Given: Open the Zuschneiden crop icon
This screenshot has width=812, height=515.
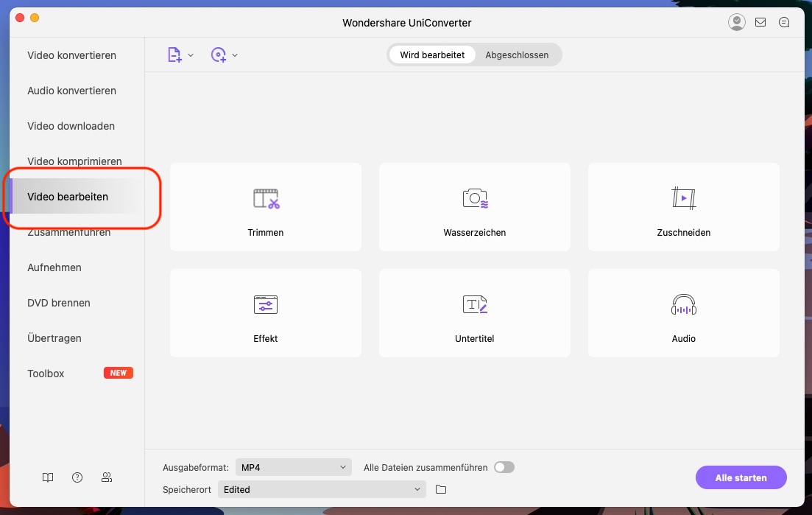Looking at the screenshot, I should (x=684, y=198).
